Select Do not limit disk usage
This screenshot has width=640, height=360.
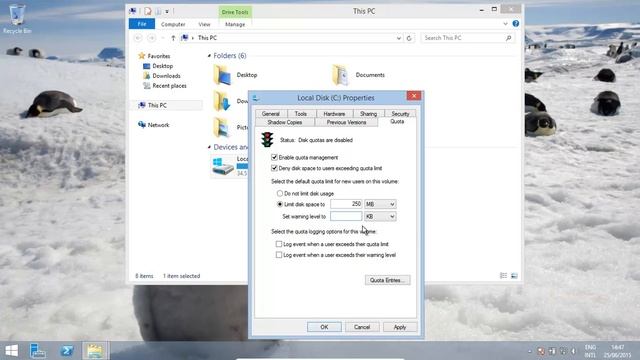[x=280, y=193]
